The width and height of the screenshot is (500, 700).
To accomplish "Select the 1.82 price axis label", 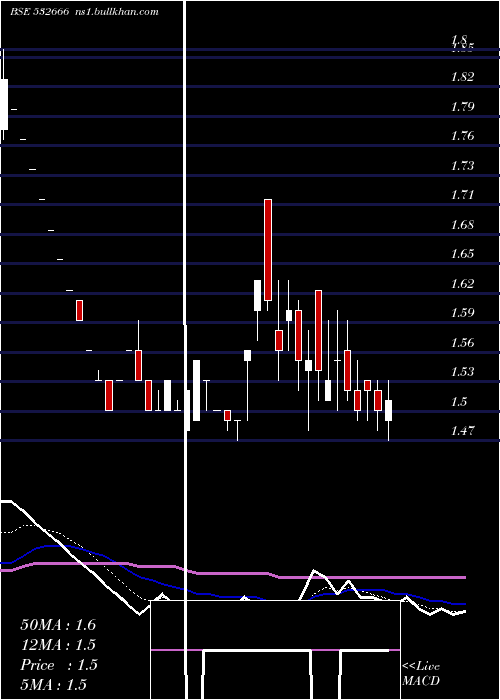I will pyautogui.click(x=462, y=77).
